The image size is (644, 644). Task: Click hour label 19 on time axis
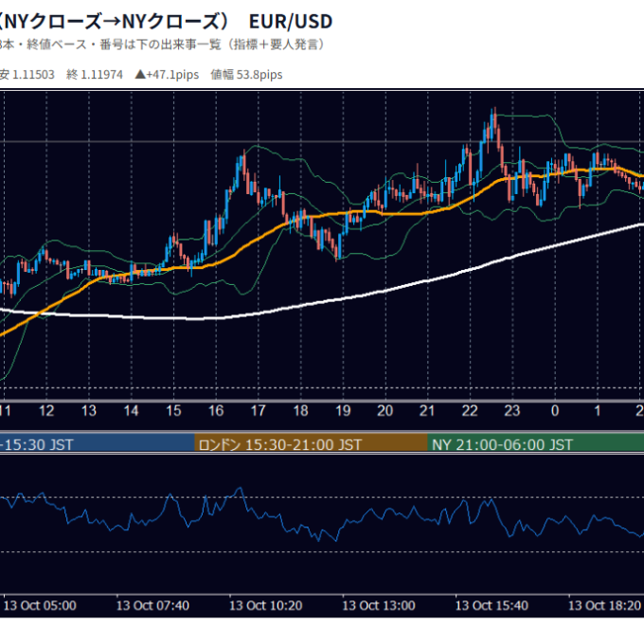coord(343,411)
